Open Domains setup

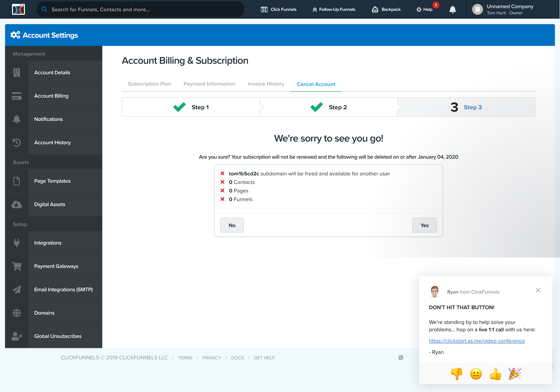54,313
